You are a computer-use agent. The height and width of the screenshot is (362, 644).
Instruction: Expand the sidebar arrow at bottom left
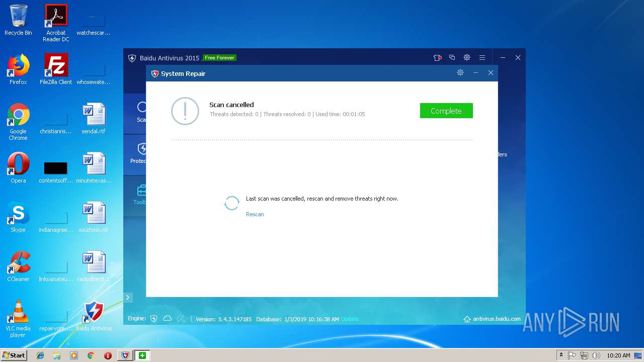click(128, 298)
